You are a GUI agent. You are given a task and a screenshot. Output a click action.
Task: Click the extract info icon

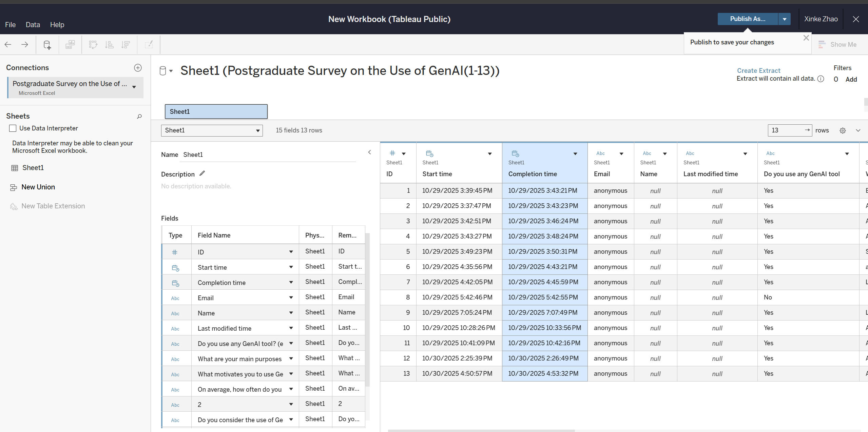(x=821, y=79)
